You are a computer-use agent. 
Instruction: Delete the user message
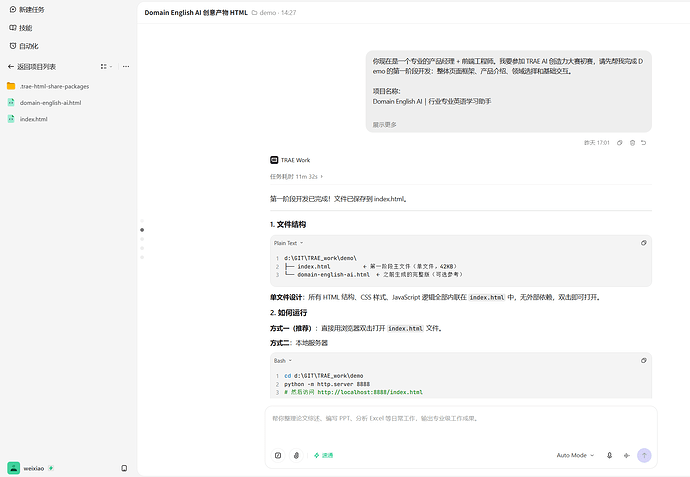click(x=632, y=143)
